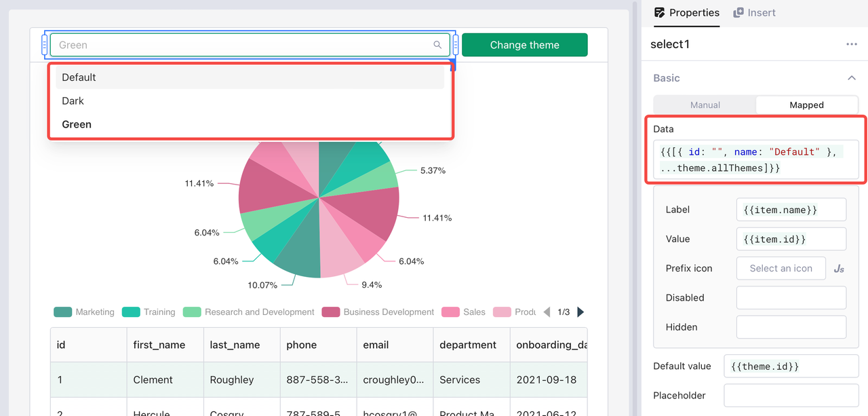This screenshot has width=868, height=416.
Task: Toggle Training series in chart legend
Action: click(149, 312)
